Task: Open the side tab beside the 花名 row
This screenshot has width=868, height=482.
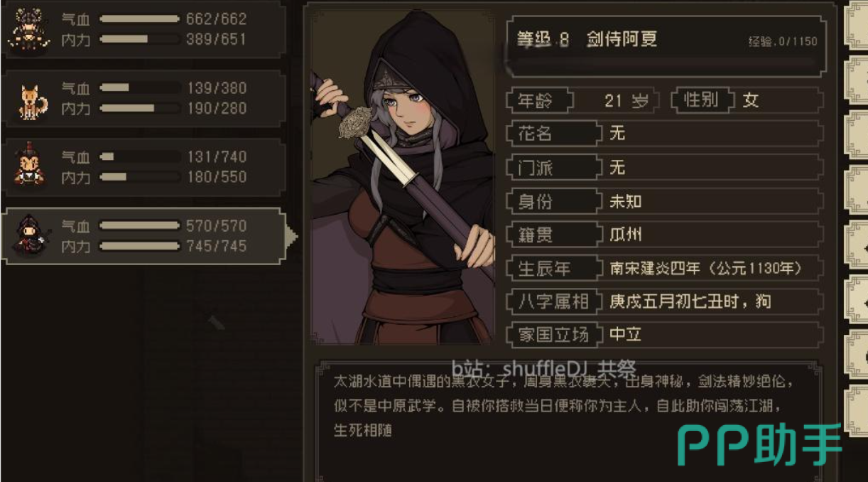Action: (x=855, y=134)
